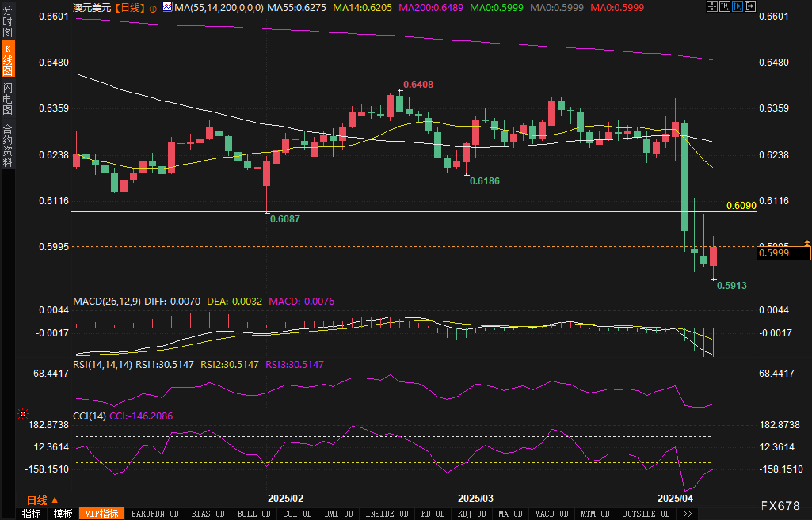The image size is (812, 520).
Task: Click the second chart axis toolbar icon
Action: 724,6
